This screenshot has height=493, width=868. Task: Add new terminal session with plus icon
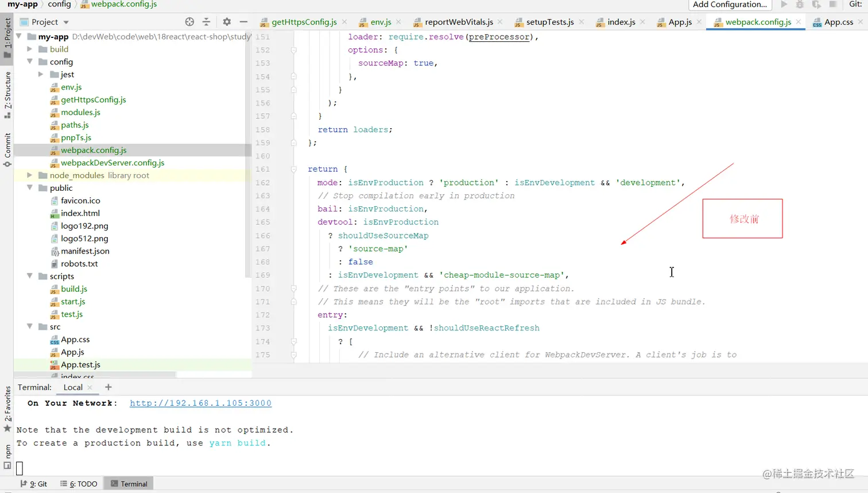pos(108,387)
